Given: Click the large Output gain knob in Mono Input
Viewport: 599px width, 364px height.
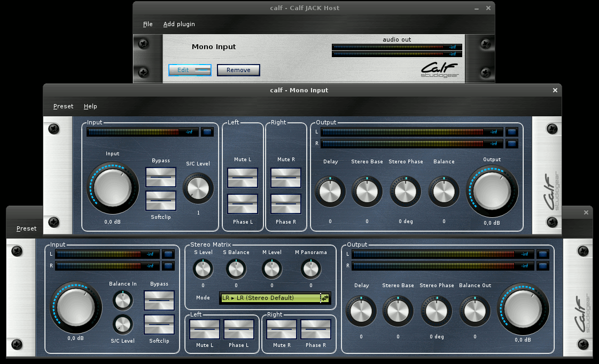Looking at the screenshot, I should (492, 191).
